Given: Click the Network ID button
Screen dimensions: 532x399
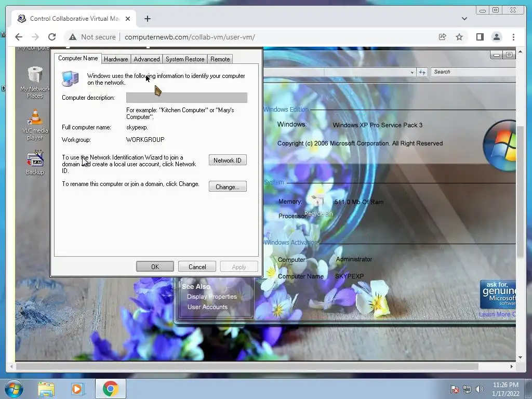Looking at the screenshot, I should click(x=228, y=160).
